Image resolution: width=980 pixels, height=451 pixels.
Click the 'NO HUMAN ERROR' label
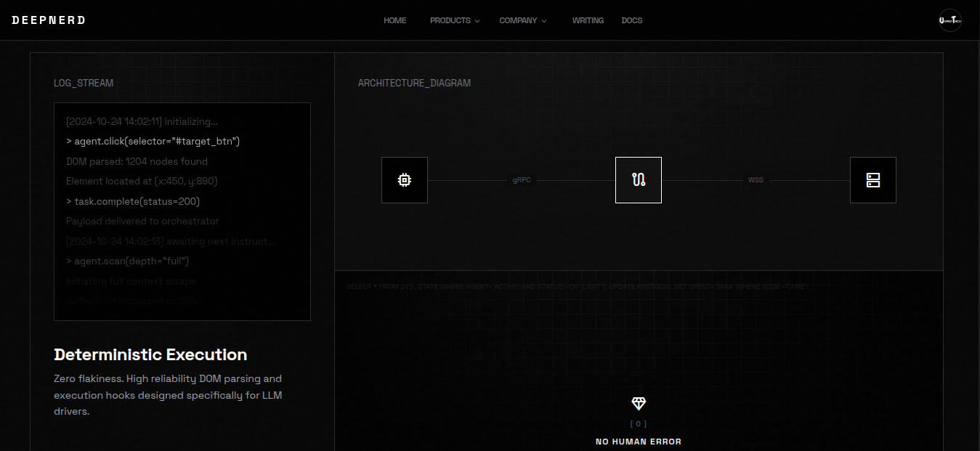pyautogui.click(x=639, y=442)
